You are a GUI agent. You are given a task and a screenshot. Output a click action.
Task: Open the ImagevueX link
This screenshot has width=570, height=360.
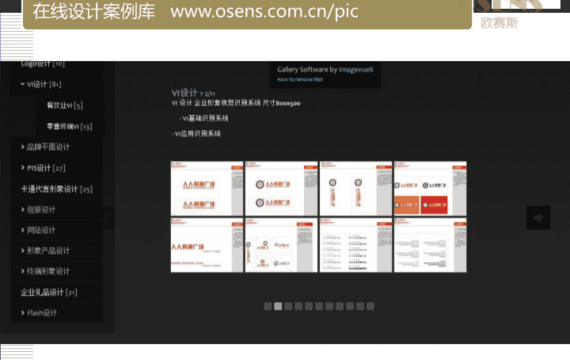tap(356, 69)
